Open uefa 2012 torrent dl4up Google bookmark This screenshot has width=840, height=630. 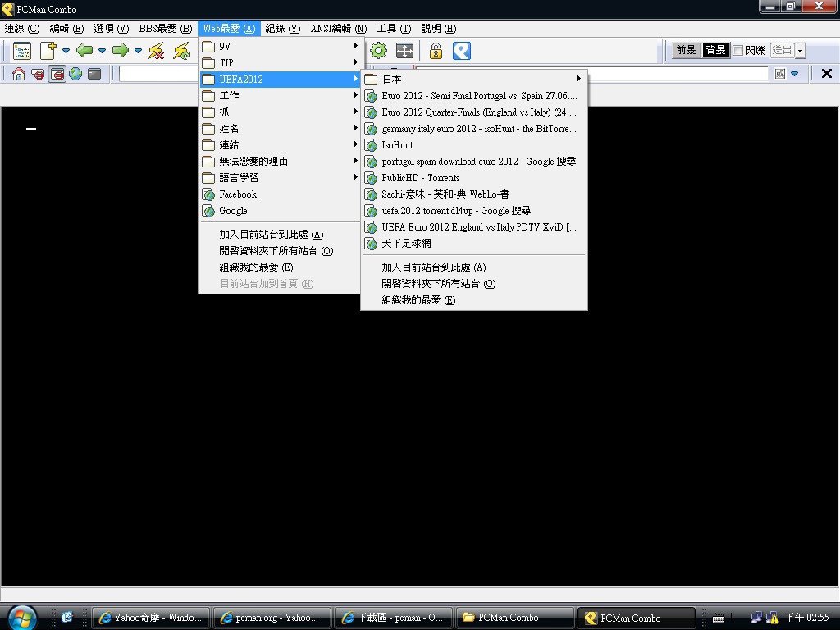click(x=474, y=211)
